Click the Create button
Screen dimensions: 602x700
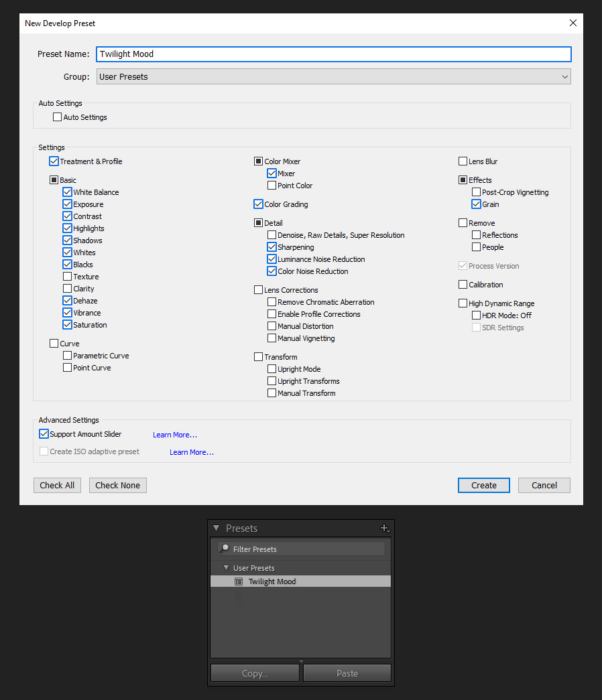coord(483,485)
